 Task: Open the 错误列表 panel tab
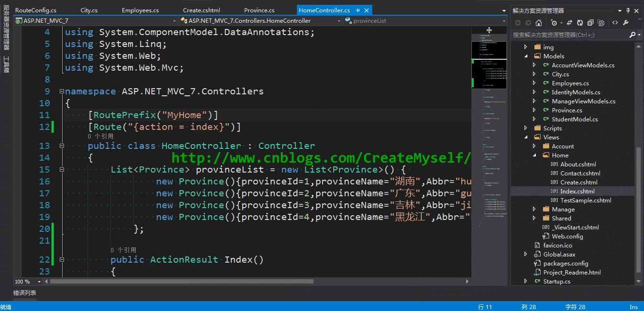point(25,293)
